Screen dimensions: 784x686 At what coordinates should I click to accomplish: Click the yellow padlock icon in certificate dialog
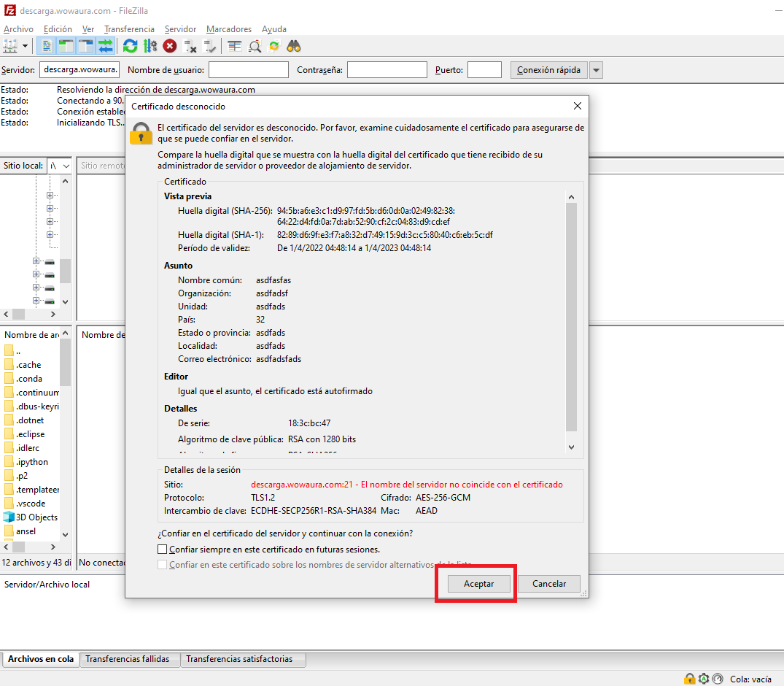point(141,134)
